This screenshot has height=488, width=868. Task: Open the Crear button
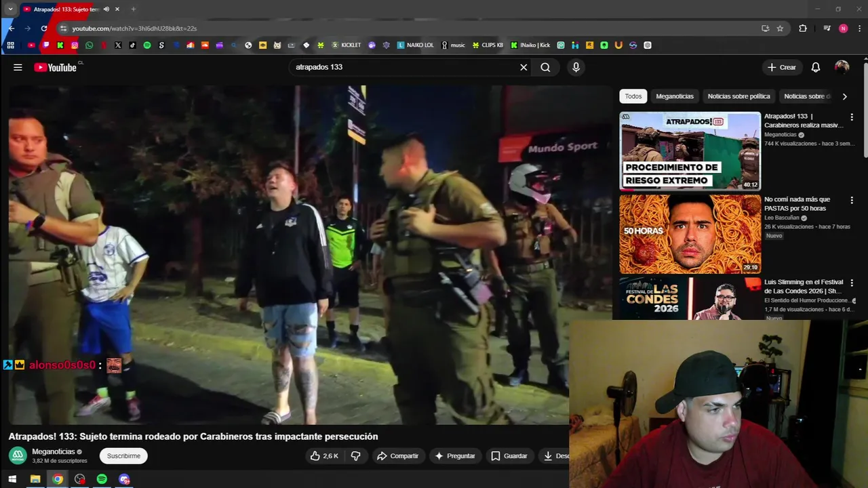point(781,67)
